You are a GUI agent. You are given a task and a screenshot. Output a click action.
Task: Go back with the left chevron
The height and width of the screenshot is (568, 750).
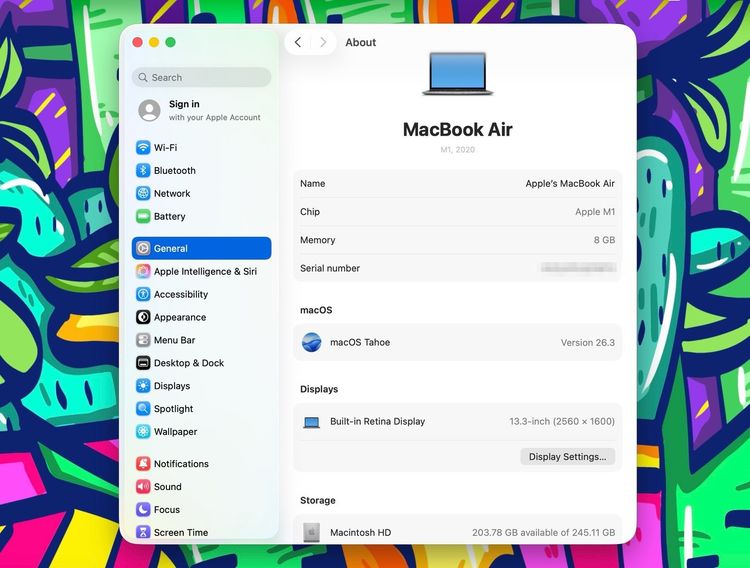298,42
